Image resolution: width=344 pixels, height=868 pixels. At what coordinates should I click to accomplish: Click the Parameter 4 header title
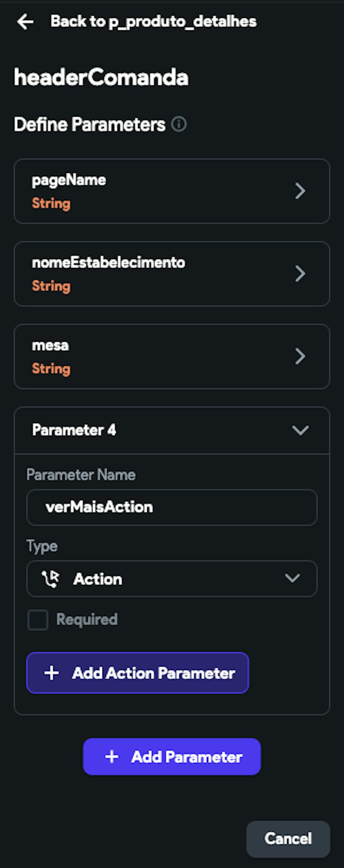click(74, 430)
